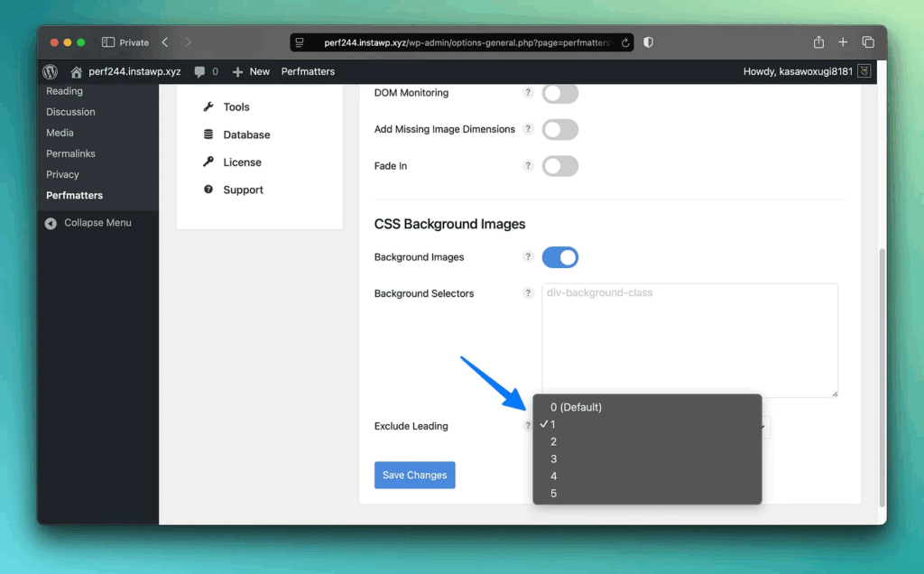Screen dimensions: 924x574
Task: Click the share icon in Safari toolbar
Action: click(x=818, y=42)
